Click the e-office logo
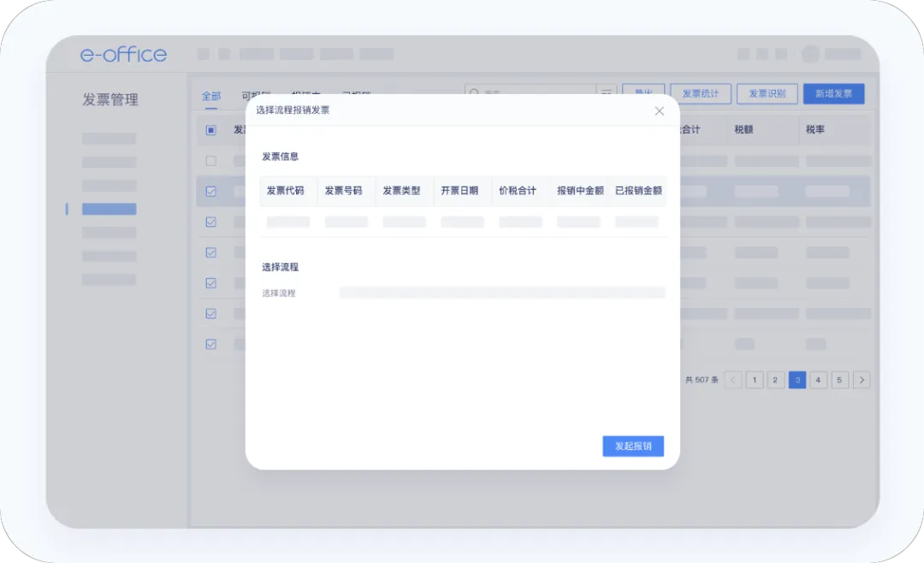This screenshot has height=563, width=924. pyautogui.click(x=123, y=55)
